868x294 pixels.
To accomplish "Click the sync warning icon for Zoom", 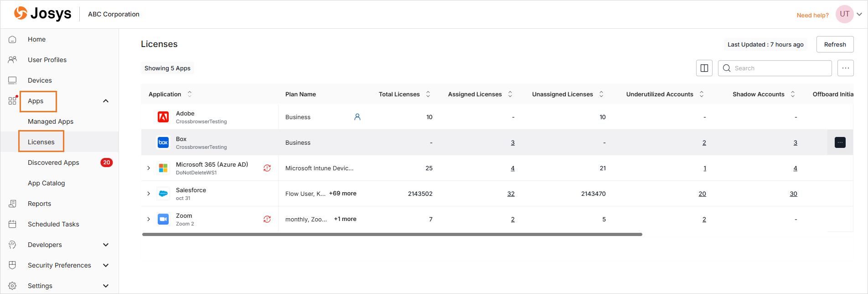I will 267,219.
